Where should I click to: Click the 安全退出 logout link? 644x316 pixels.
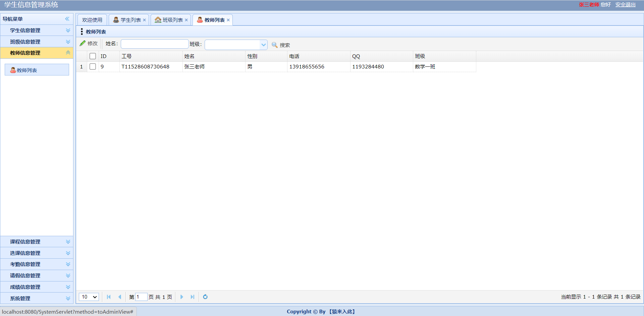point(626,5)
